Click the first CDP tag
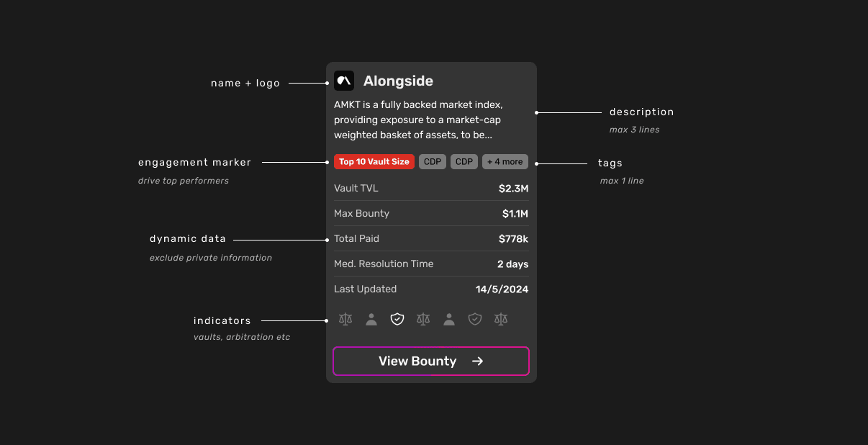Image resolution: width=868 pixels, height=445 pixels. (433, 162)
